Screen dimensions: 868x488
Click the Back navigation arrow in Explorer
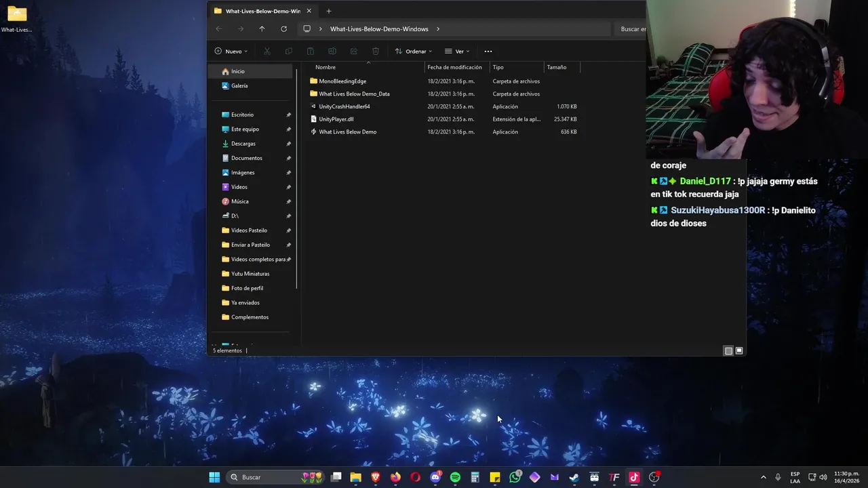[218, 29]
